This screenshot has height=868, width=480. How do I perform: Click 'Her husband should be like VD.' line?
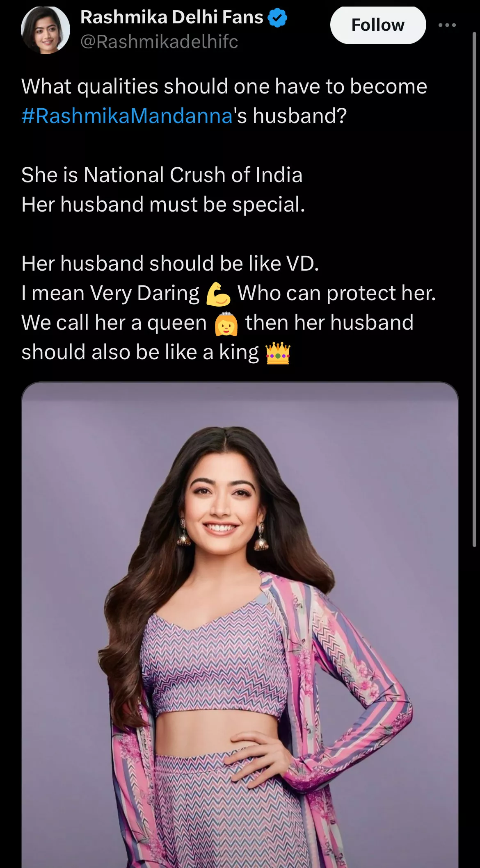170,263
